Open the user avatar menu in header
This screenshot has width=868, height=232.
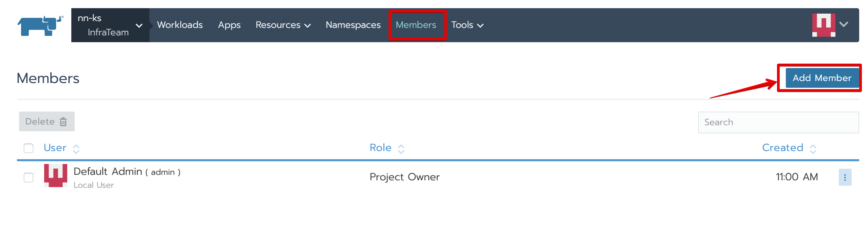pyautogui.click(x=823, y=25)
